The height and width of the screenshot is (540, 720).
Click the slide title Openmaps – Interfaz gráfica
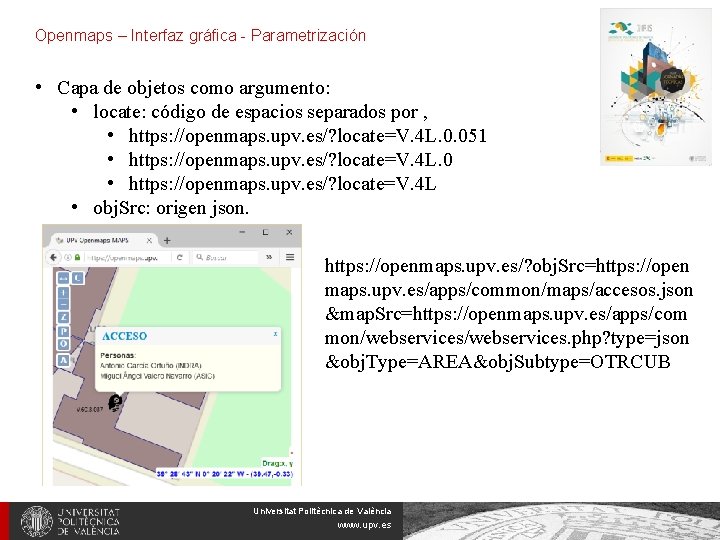point(200,35)
